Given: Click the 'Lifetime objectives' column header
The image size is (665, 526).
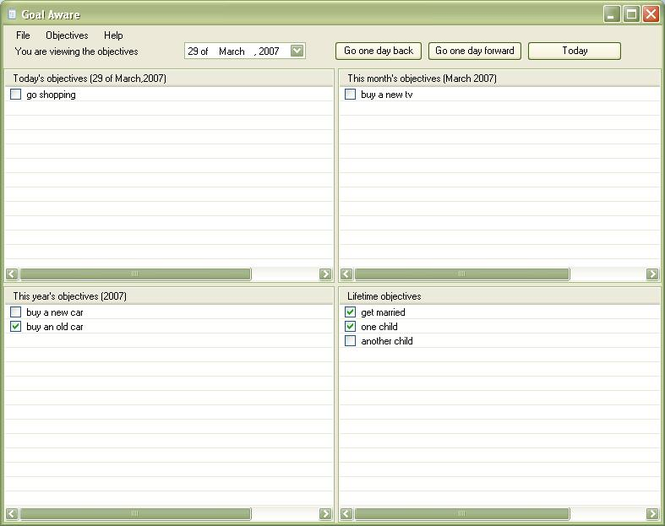Looking at the screenshot, I should click(x=500, y=296).
